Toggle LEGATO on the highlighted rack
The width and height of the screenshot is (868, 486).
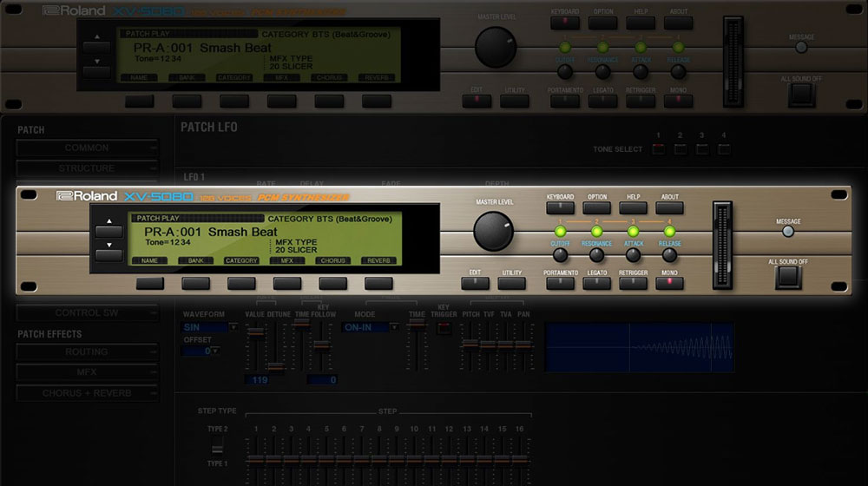[x=596, y=284]
